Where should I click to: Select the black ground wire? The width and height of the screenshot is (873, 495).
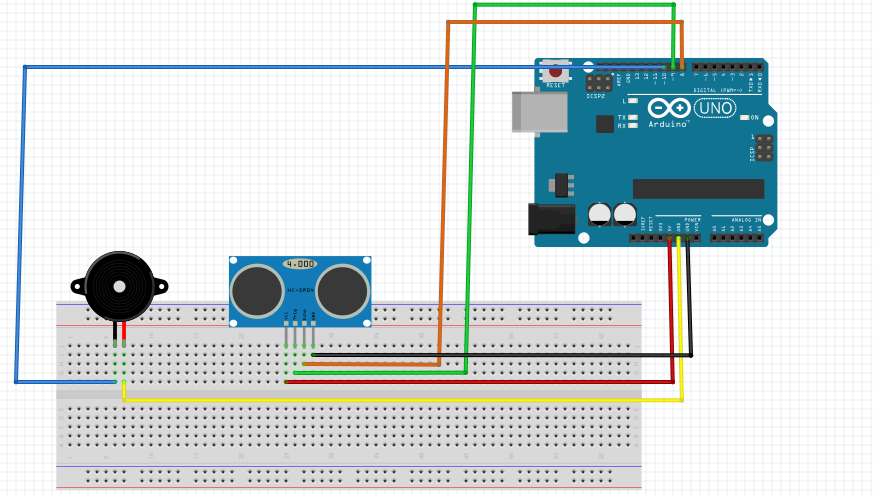(x=501, y=355)
